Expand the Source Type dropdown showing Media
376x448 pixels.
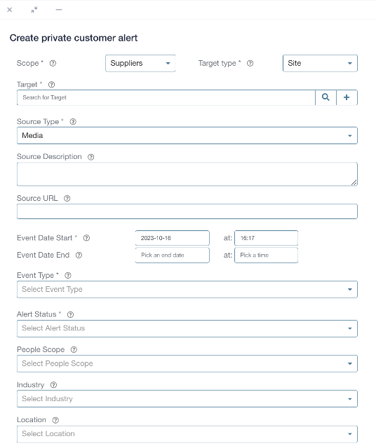(x=187, y=136)
